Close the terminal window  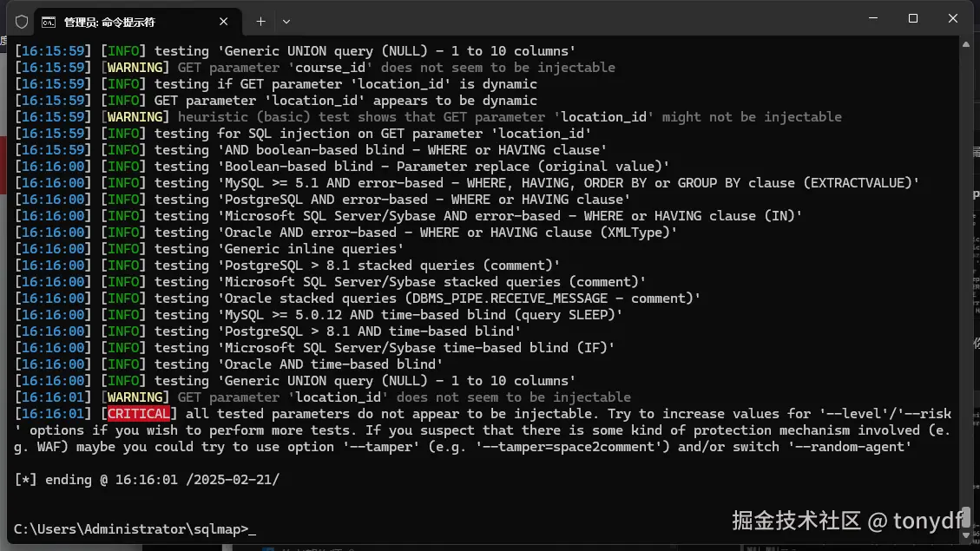[x=952, y=19]
